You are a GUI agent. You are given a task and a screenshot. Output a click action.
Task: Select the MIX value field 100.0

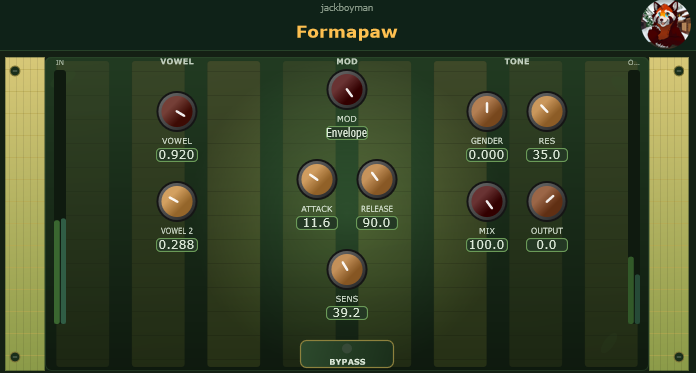point(486,245)
